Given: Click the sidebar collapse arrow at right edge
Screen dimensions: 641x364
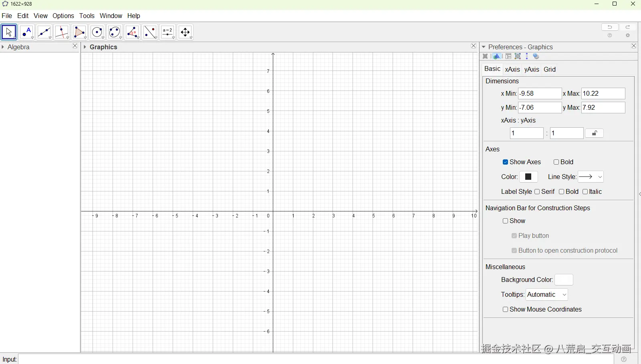Looking at the screenshot, I should coord(639,194).
